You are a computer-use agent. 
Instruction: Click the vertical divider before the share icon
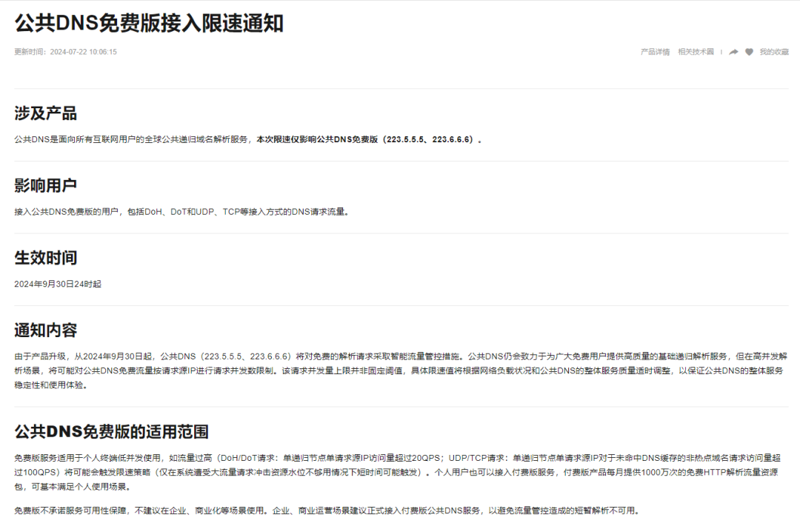(721, 52)
